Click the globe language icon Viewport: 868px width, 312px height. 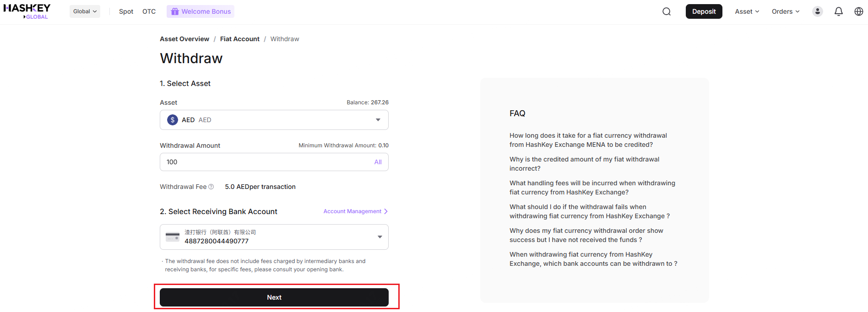click(858, 11)
